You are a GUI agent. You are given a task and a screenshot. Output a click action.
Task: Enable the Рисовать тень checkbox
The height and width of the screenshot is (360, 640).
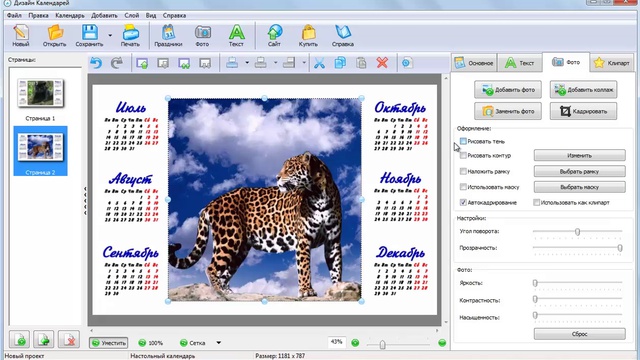tap(463, 141)
